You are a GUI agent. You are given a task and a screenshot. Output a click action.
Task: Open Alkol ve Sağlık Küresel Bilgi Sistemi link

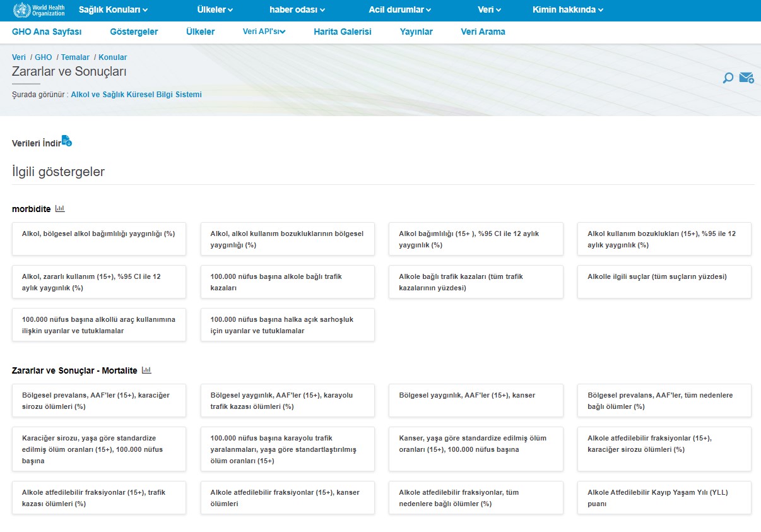(x=136, y=95)
